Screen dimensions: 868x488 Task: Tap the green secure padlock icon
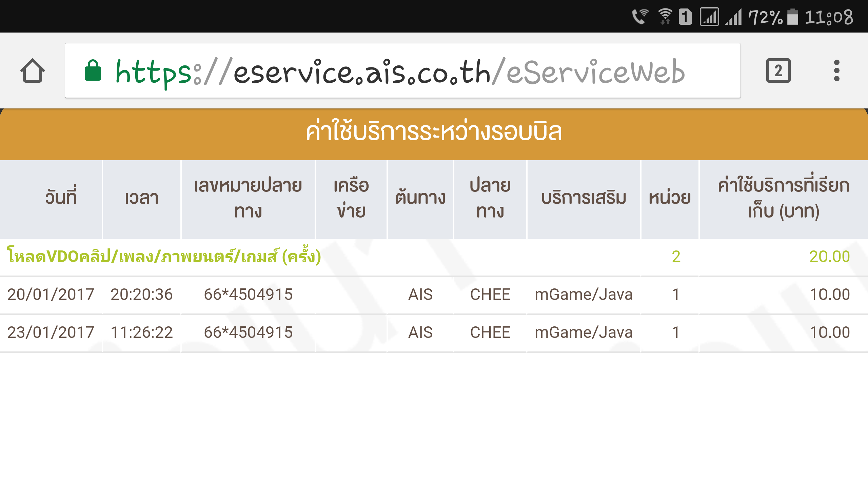93,71
